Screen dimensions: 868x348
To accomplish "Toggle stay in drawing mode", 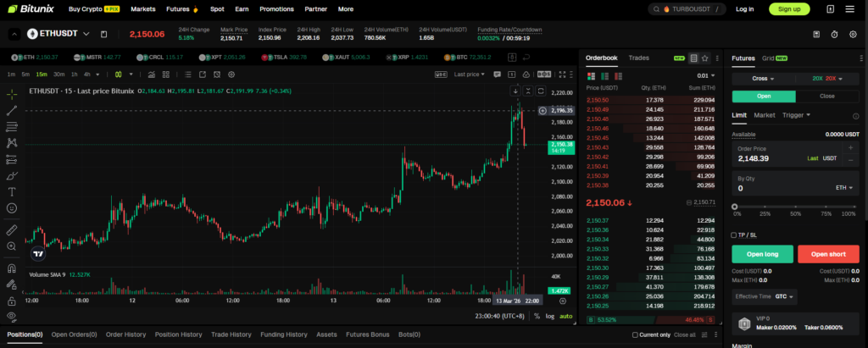I will [x=11, y=285].
